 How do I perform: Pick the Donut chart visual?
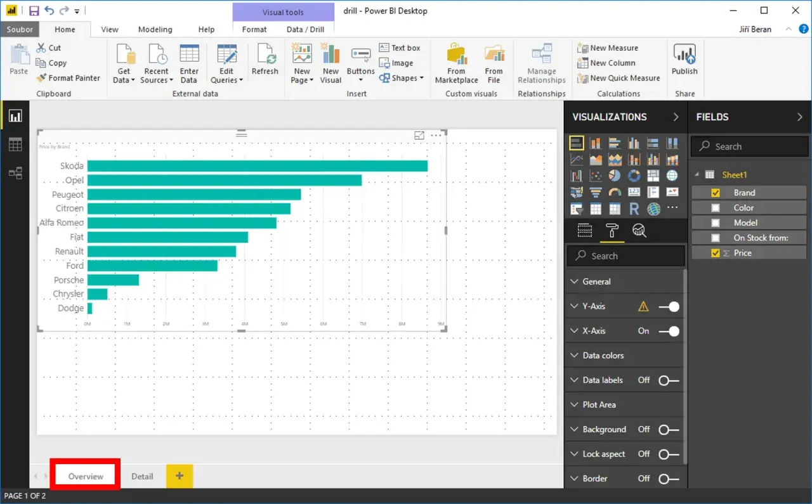click(x=634, y=176)
